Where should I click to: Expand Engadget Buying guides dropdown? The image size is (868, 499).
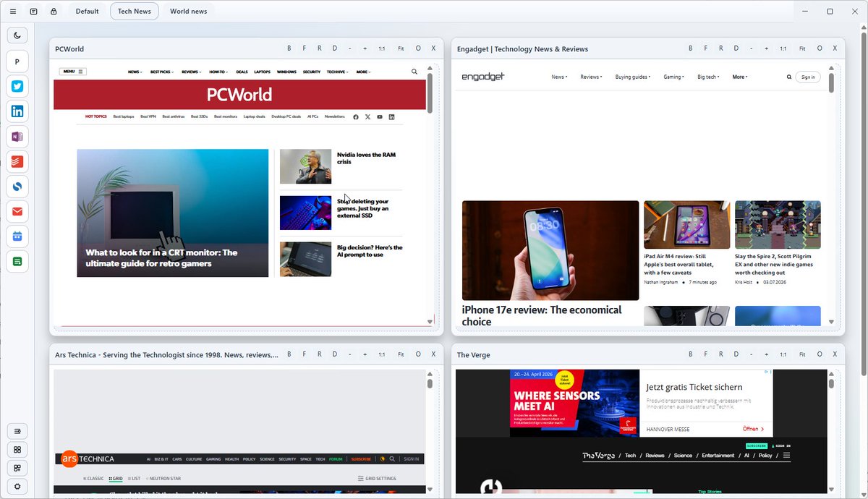[x=633, y=77]
